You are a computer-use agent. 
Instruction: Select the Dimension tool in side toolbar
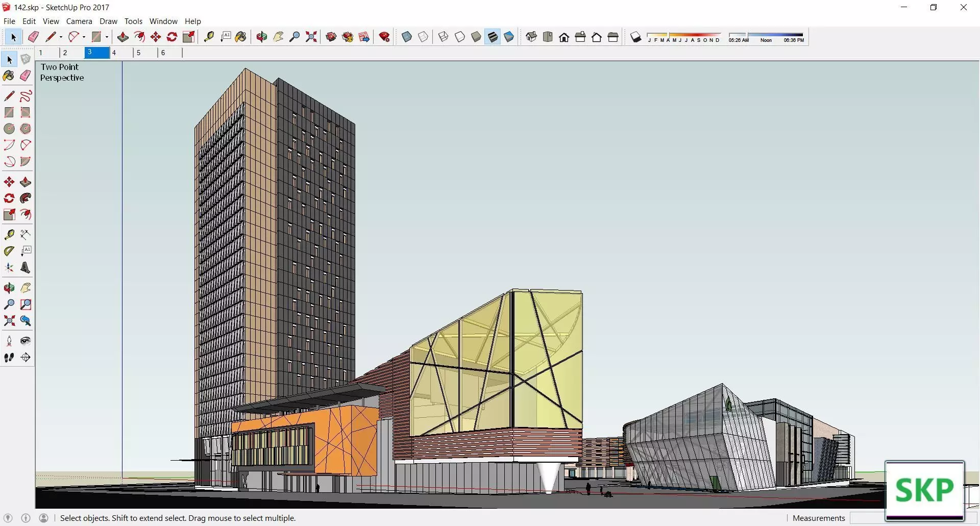point(26,234)
